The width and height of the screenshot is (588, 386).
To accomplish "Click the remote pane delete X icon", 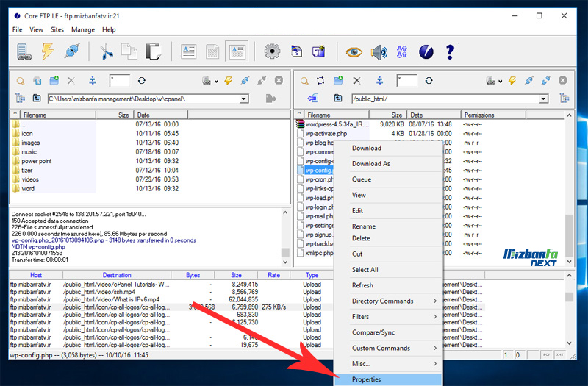I will (x=356, y=80).
